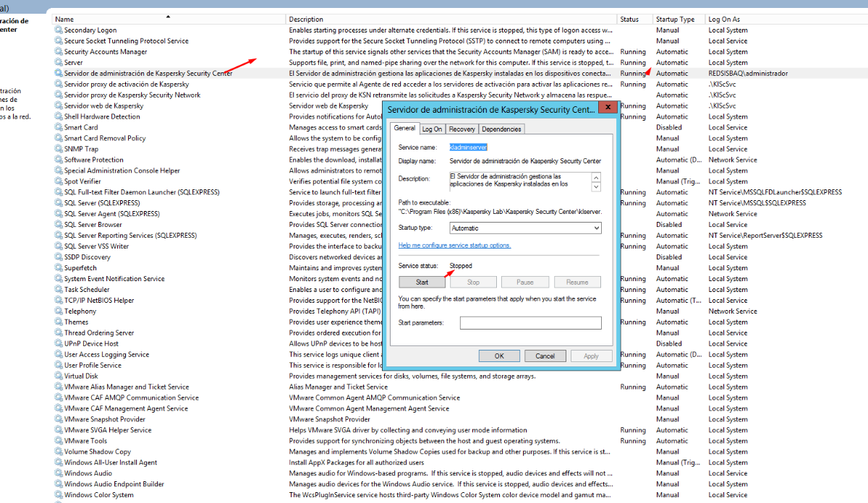Screen dimensions: 868x503
Task: Cancel the service properties dialog
Action: pos(545,356)
